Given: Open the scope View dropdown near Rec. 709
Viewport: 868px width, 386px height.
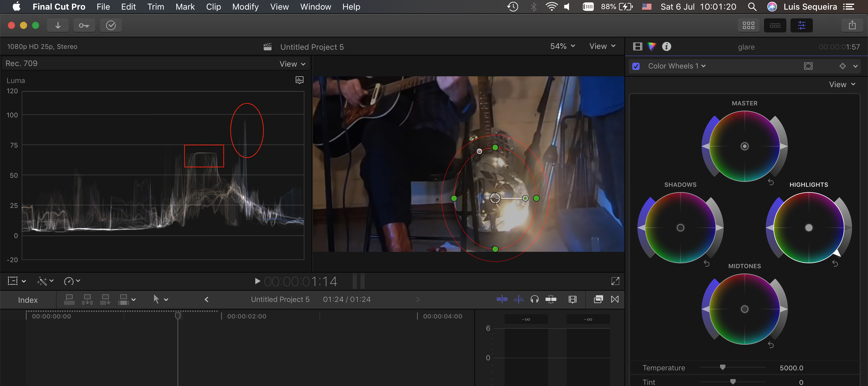Looking at the screenshot, I should point(292,64).
